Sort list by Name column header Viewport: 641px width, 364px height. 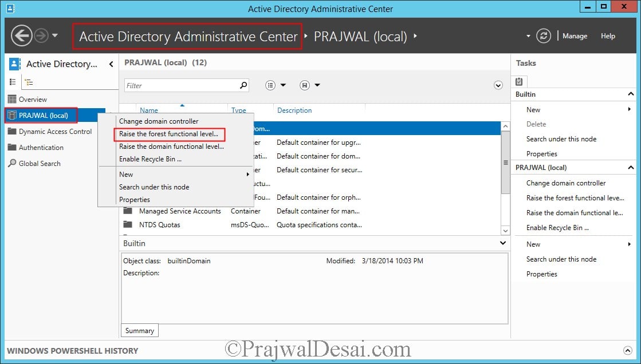(149, 110)
